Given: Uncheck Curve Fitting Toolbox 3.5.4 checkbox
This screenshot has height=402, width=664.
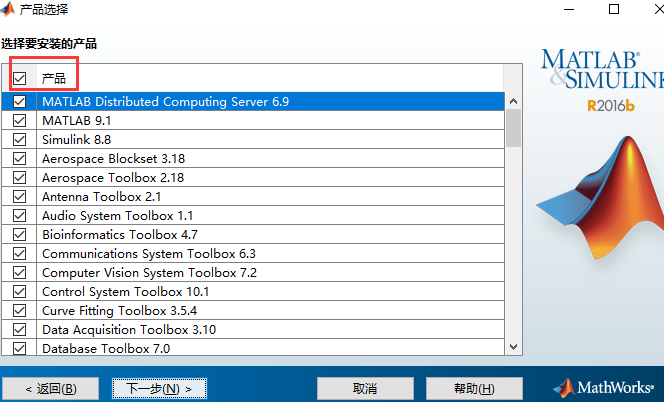Looking at the screenshot, I should tap(19, 311).
